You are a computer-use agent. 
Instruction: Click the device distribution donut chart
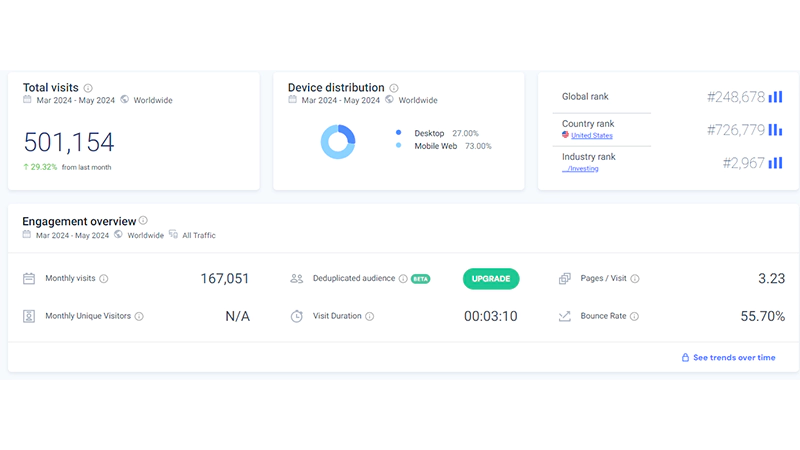(338, 140)
